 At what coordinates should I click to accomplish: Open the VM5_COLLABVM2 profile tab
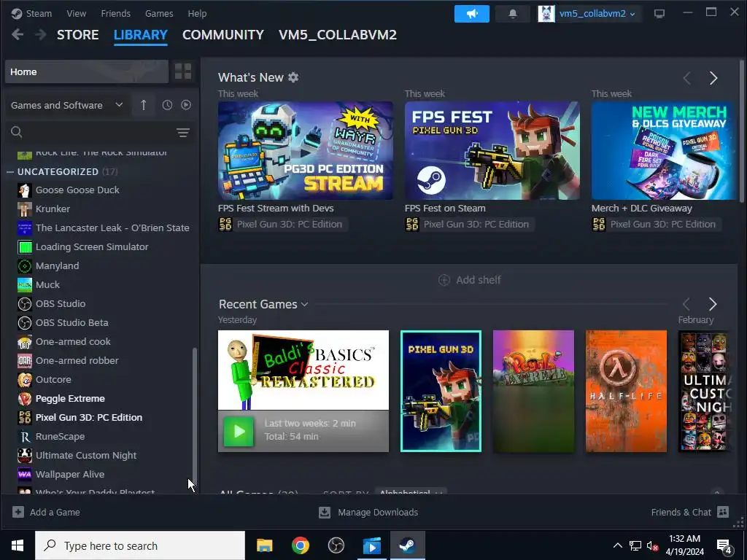coord(338,35)
